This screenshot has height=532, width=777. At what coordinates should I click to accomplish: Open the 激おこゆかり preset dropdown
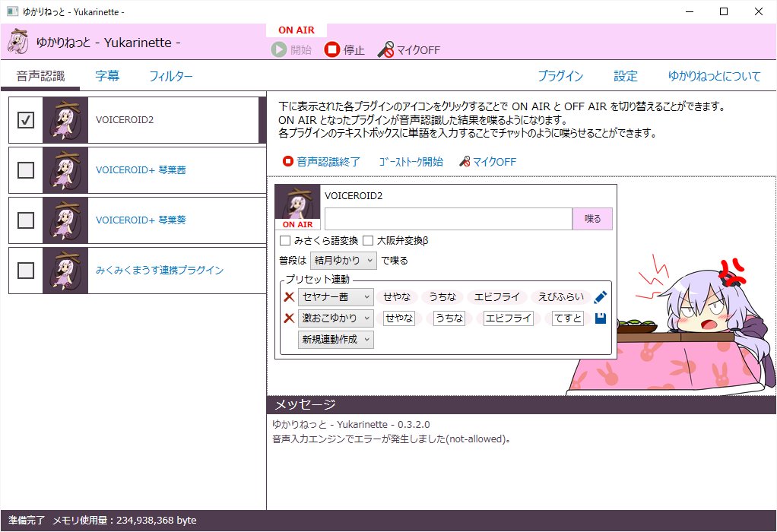pos(335,318)
